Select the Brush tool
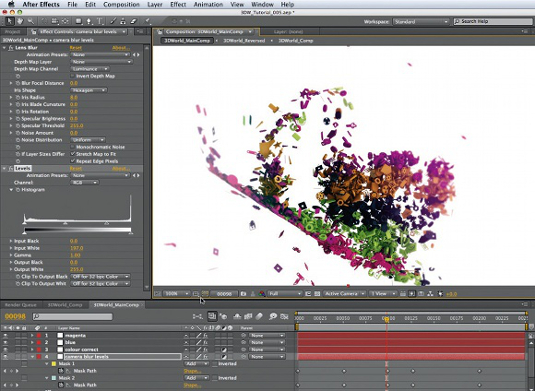This screenshot has height=391, width=535. [x=113, y=21]
